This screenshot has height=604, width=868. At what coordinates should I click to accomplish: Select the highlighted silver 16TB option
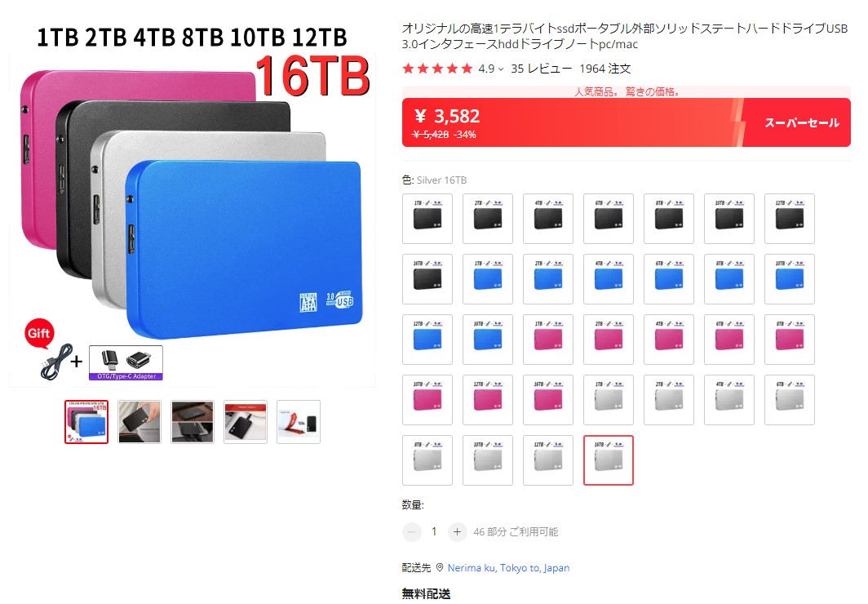609,460
